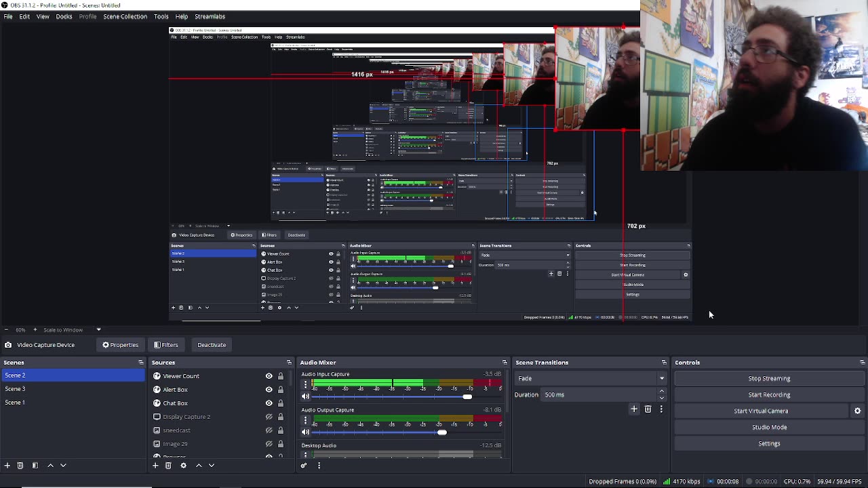The height and width of the screenshot is (488, 868).
Task: Open scene filters icon in Scenes toolbar
Action: 35,466
